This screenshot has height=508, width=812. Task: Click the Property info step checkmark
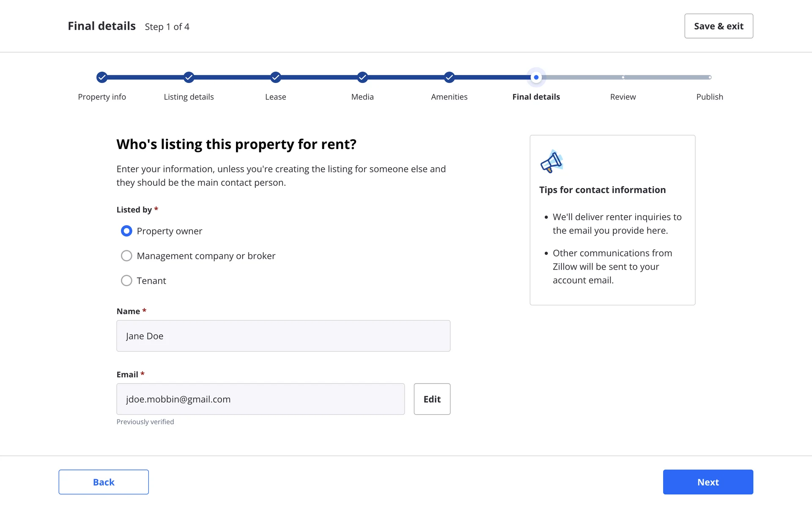pos(102,77)
